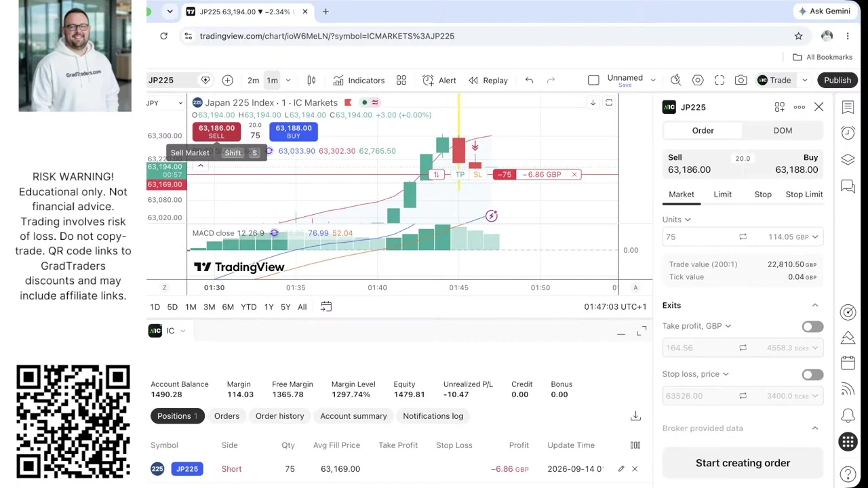Select the Stop Limit order type tab
This screenshot has width=868, height=488.
(x=804, y=195)
